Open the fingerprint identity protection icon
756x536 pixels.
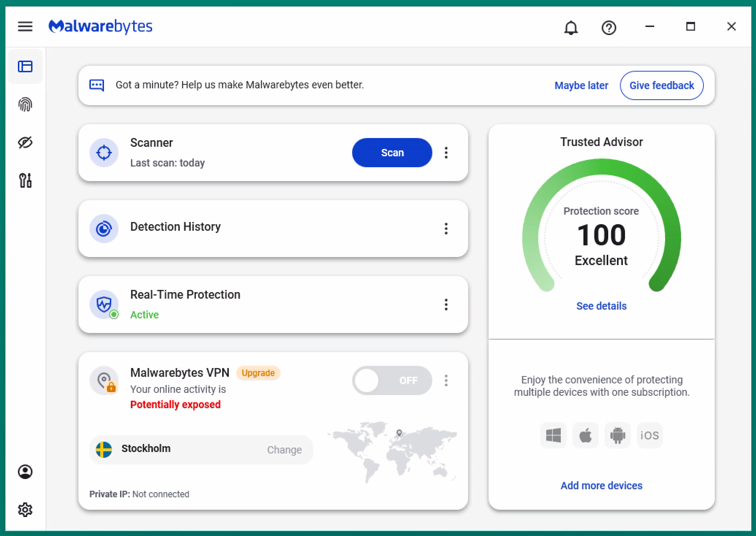tap(25, 105)
